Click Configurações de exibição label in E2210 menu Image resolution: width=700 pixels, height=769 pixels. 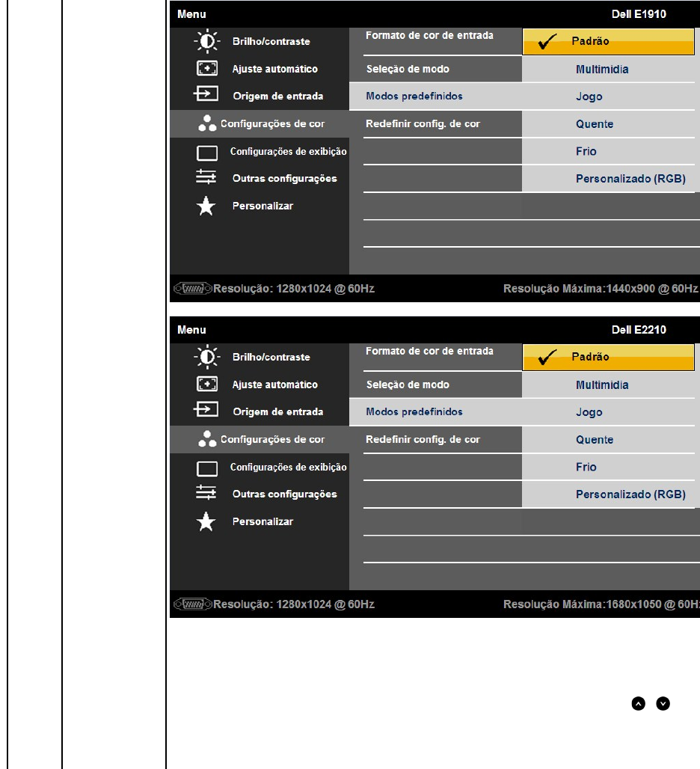288,468
